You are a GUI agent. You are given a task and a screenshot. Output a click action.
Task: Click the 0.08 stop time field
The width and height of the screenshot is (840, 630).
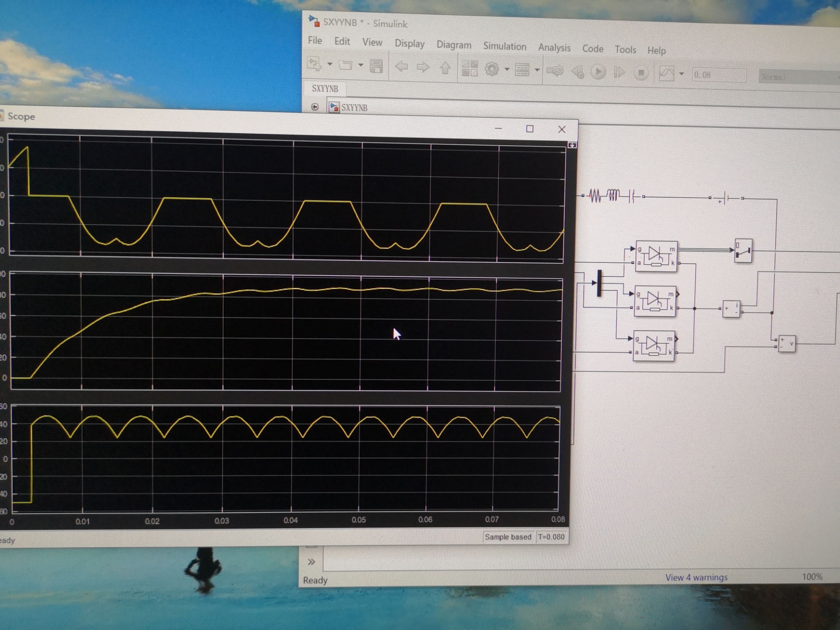click(718, 75)
